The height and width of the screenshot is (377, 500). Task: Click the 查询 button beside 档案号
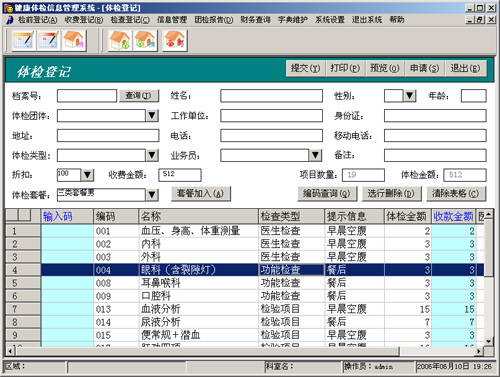(x=139, y=96)
